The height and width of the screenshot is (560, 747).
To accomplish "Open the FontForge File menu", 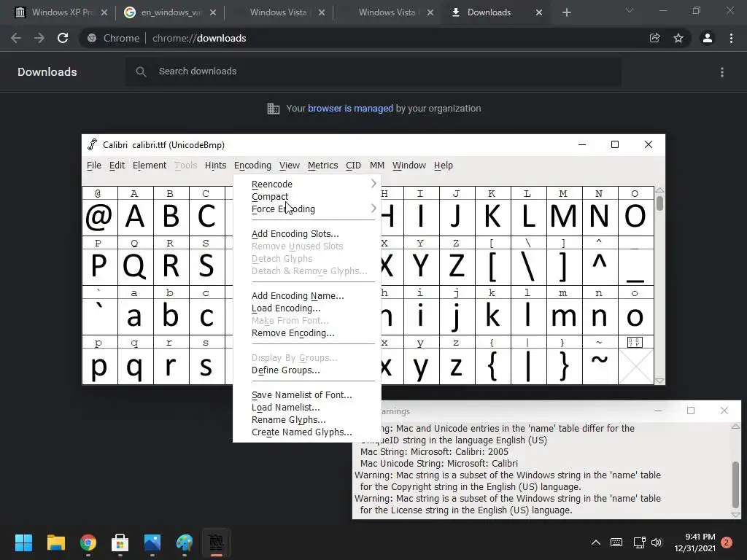I will (x=94, y=166).
